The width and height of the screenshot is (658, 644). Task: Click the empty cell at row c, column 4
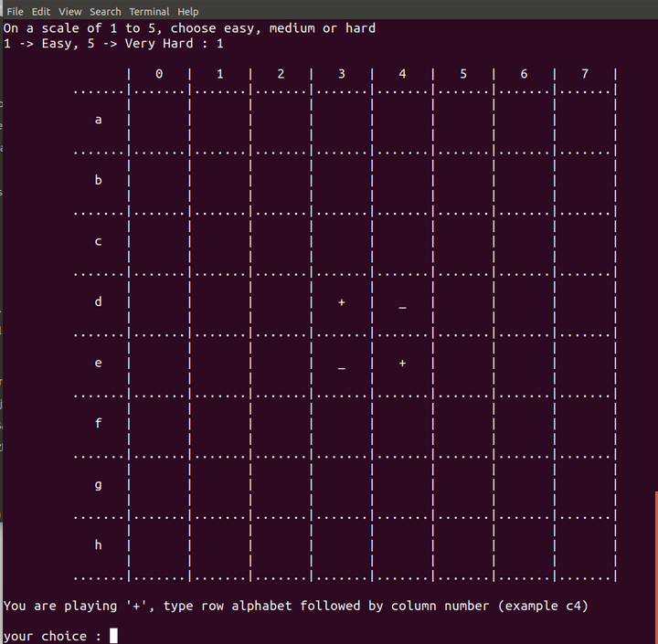pyautogui.click(x=402, y=242)
